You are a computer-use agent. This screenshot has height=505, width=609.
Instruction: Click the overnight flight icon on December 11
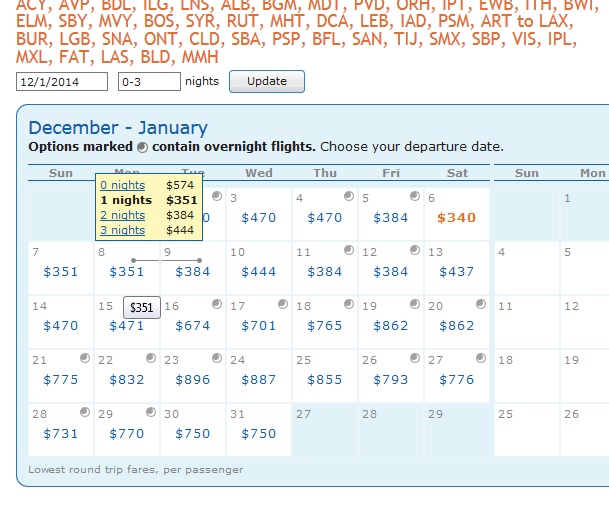(x=347, y=250)
